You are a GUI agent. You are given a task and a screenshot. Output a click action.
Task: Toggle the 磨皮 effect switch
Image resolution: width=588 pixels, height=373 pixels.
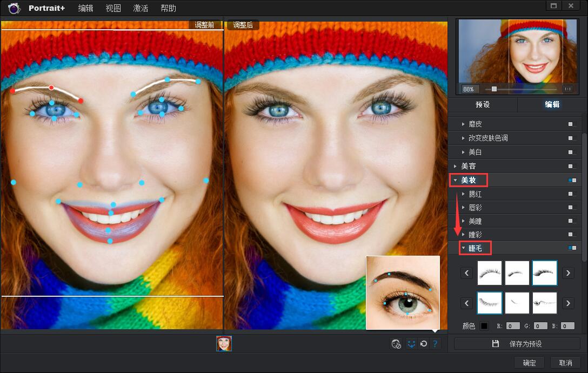pyautogui.click(x=572, y=124)
